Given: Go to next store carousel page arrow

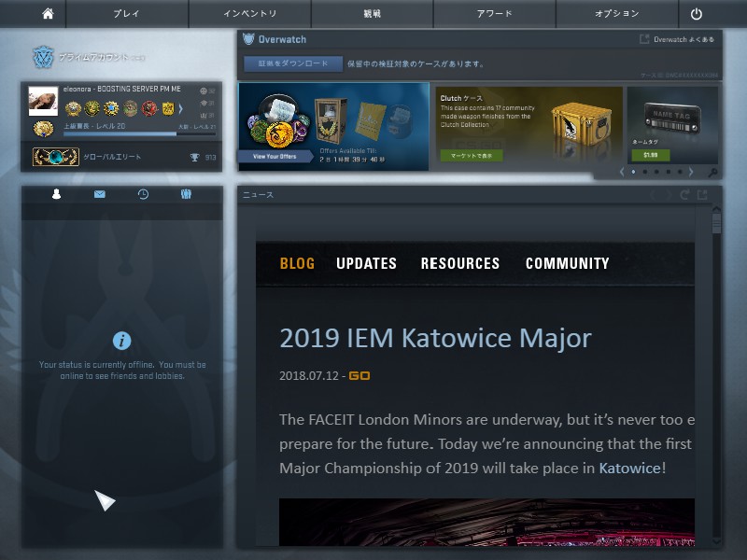Looking at the screenshot, I should pyautogui.click(x=691, y=172).
